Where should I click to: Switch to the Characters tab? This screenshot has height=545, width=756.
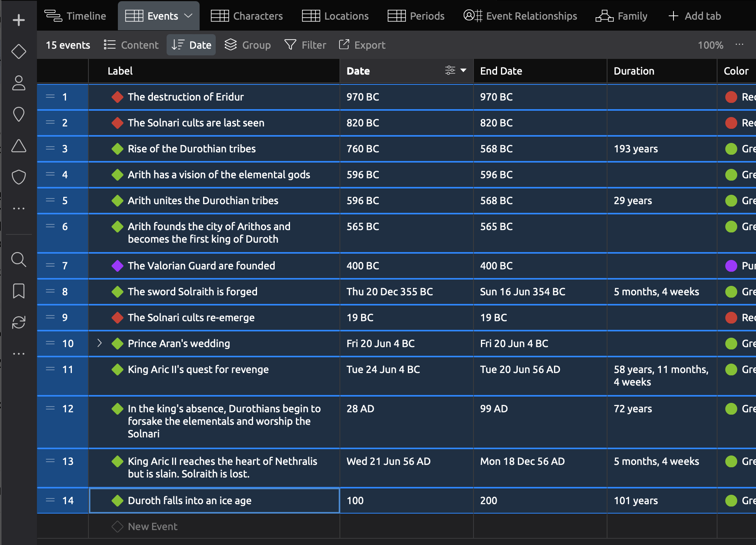click(x=247, y=16)
